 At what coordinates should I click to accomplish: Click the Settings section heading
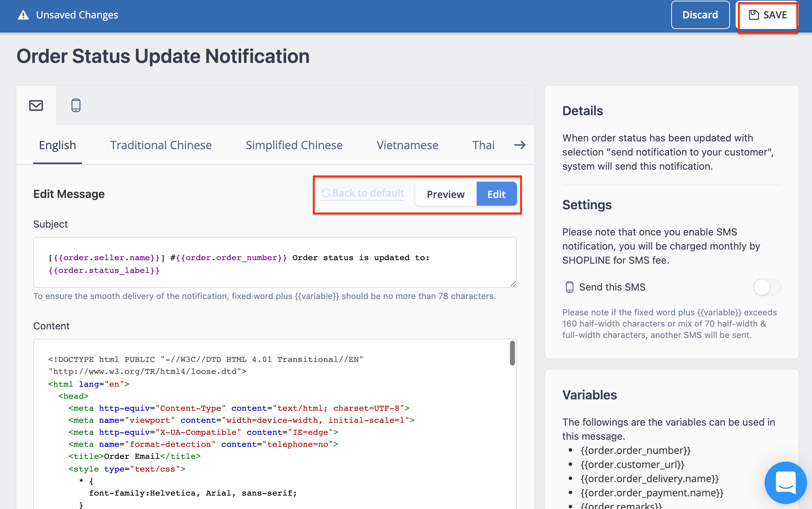(587, 205)
